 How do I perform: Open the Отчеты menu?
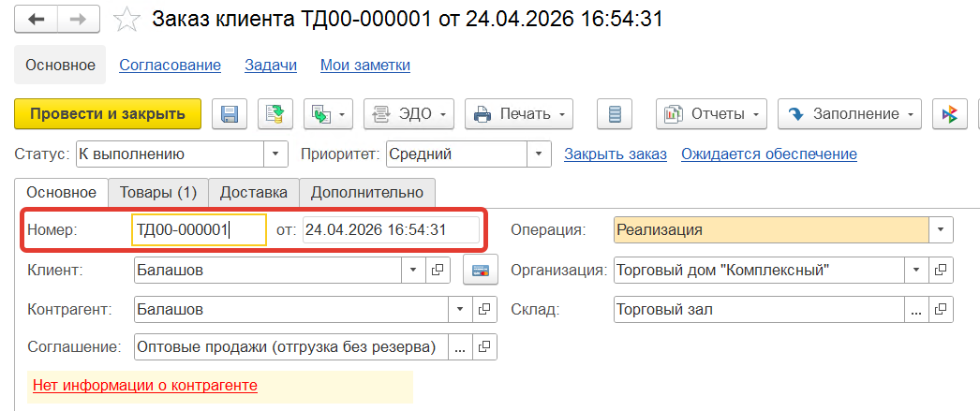tap(711, 113)
